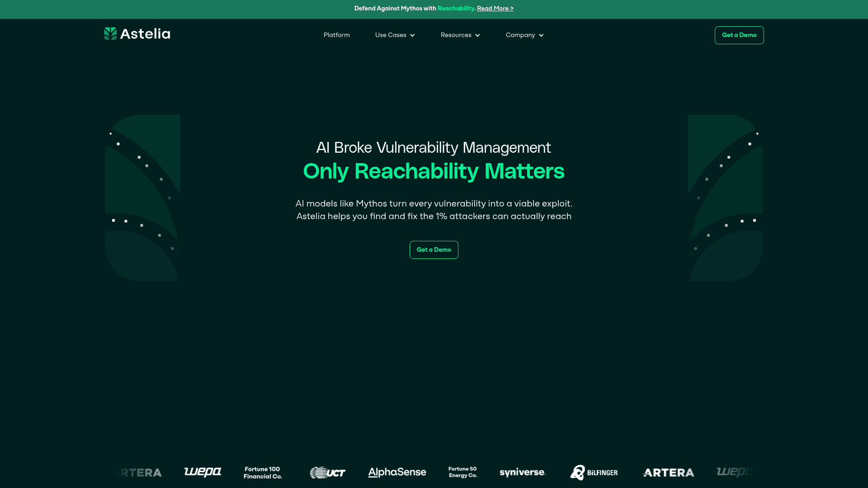Expand the Resources dropdown chevron
The height and width of the screenshot is (488, 868).
[477, 36]
